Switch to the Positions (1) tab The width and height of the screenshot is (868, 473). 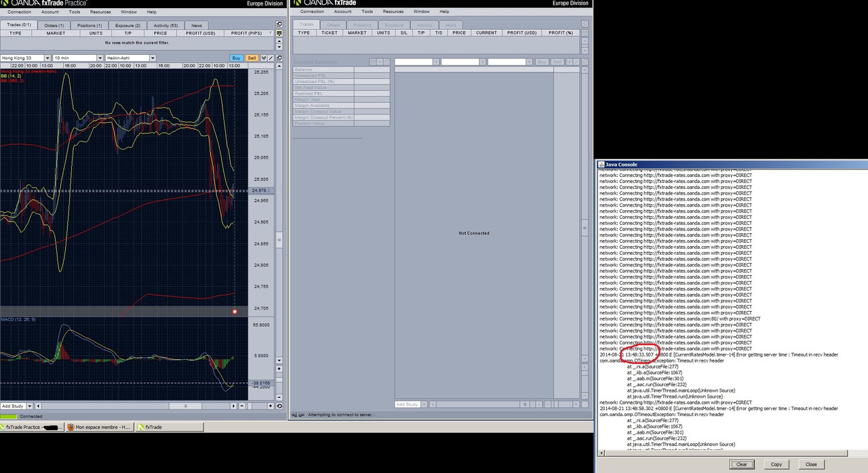click(x=90, y=25)
